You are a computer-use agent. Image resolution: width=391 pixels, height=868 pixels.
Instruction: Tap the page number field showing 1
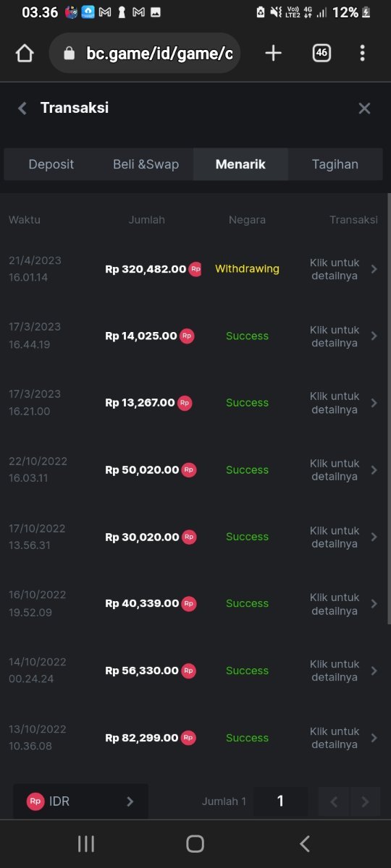[280, 801]
